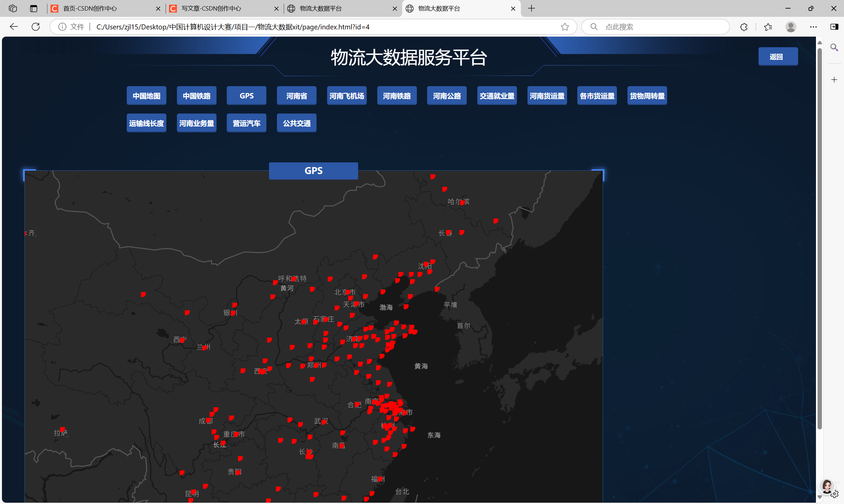Toggle the browser sidebar panel button
The image size is (844, 504).
click(834, 27)
